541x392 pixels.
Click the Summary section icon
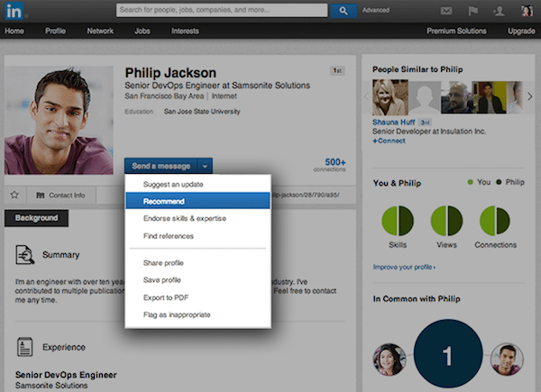click(25, 254)
